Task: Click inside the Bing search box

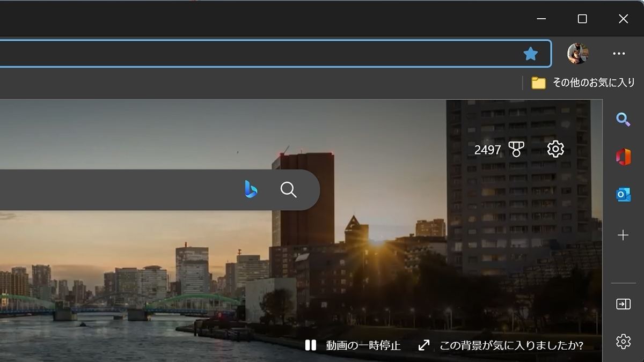Action: tap(160, 190)
